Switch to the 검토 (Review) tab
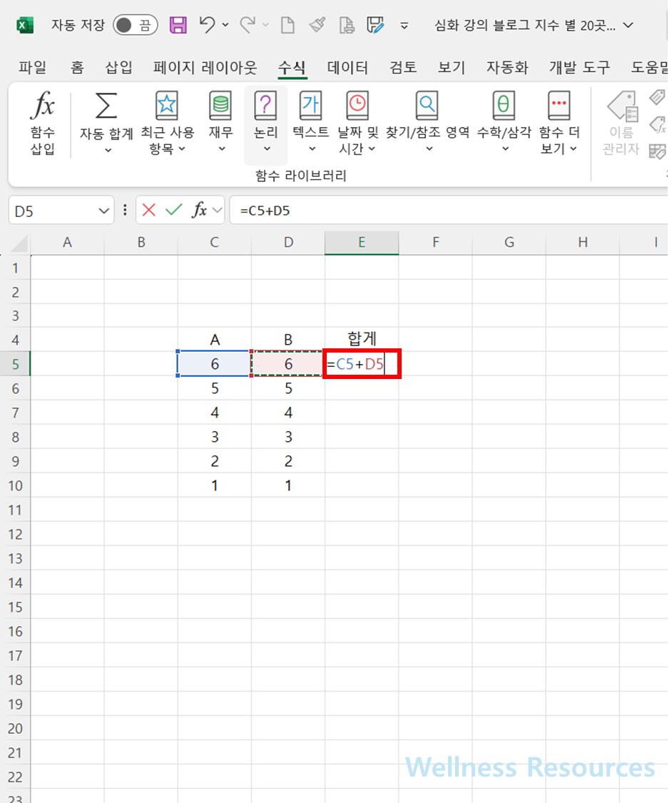Viewport: 672px width, 803px height. pos(403,67)
